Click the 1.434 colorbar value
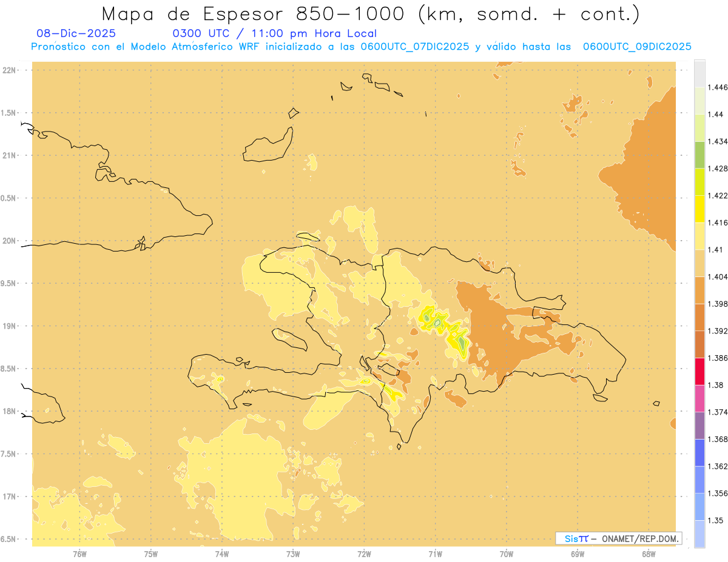This screenshot has height=562, width=728. click(718, 141)
